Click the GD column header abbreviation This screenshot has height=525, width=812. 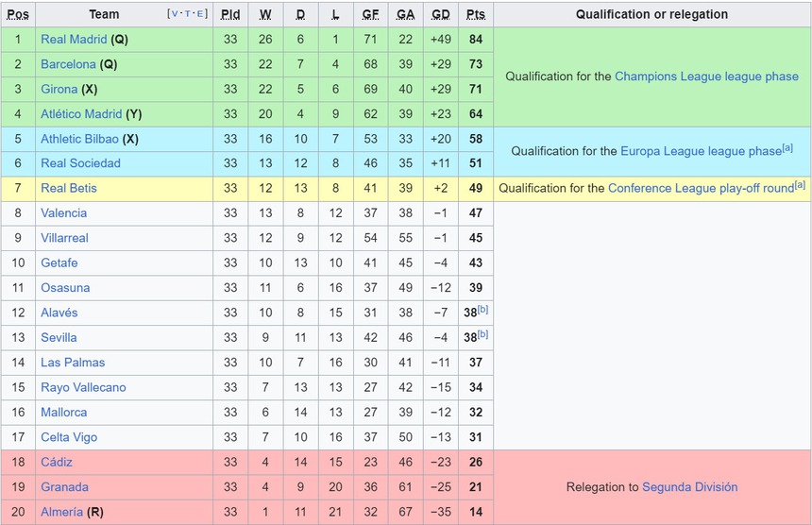click(440, 14)
